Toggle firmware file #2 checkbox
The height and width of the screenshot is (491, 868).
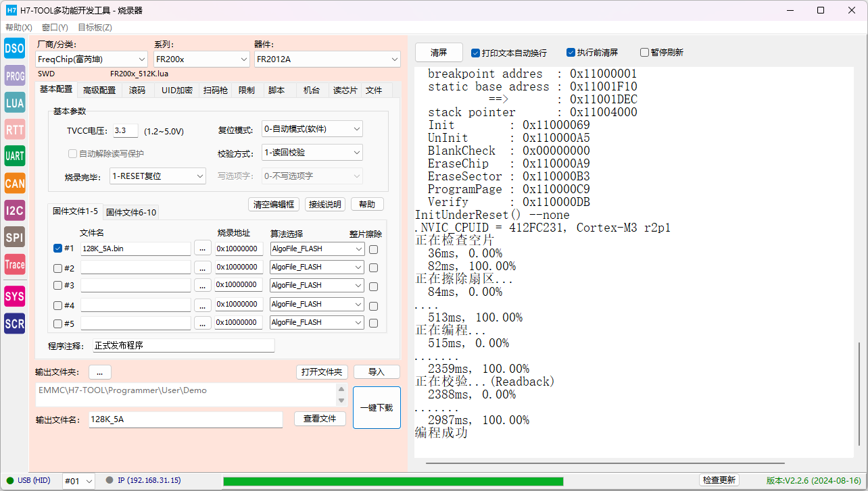pos(57,267)
